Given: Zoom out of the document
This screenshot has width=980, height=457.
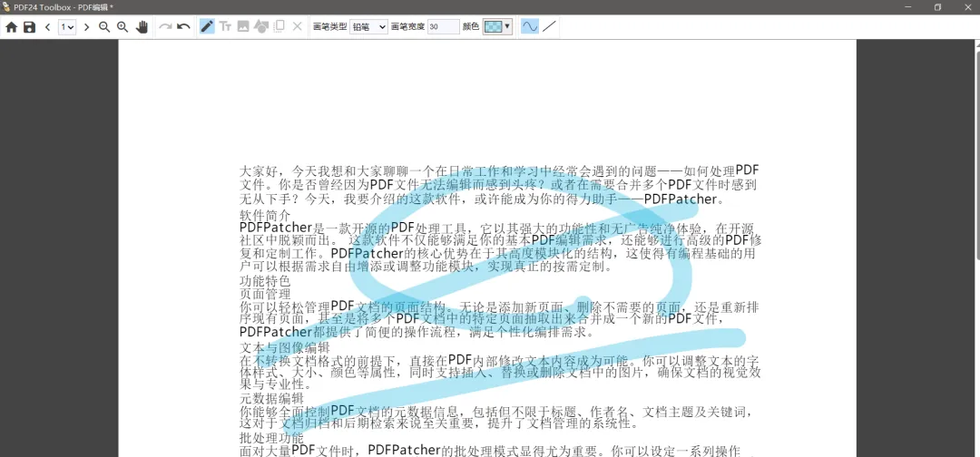Looking at the screenshot, I should [104, 27].
